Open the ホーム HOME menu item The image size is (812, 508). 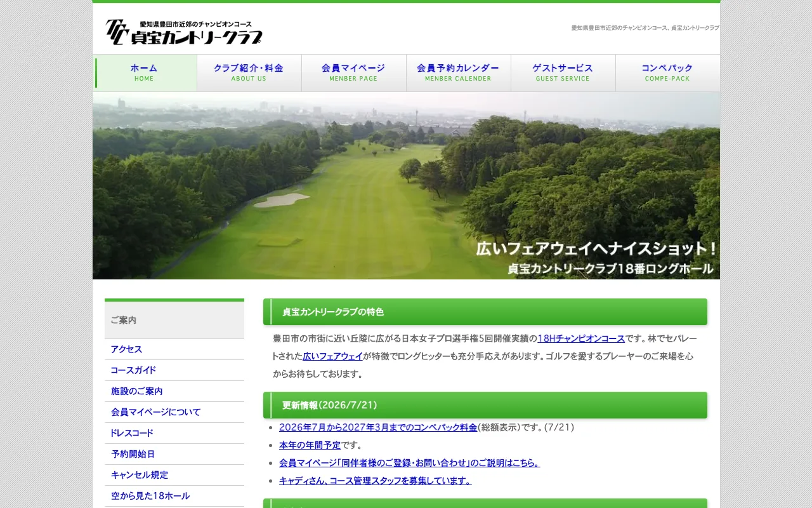coord(145,73)
